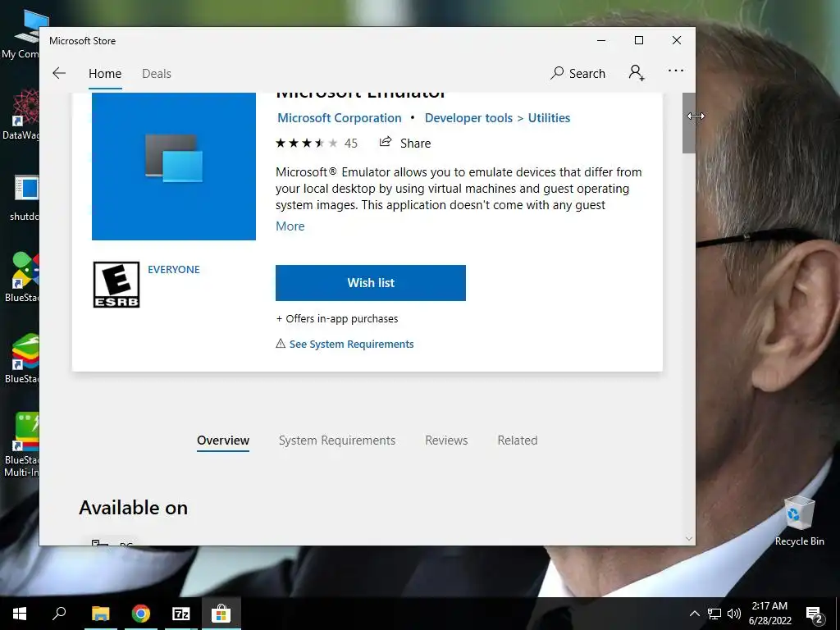840x630 pixels.
Task: Select the My Computer desktop icon
Action: pyautogui.click(x=21, y=33)
